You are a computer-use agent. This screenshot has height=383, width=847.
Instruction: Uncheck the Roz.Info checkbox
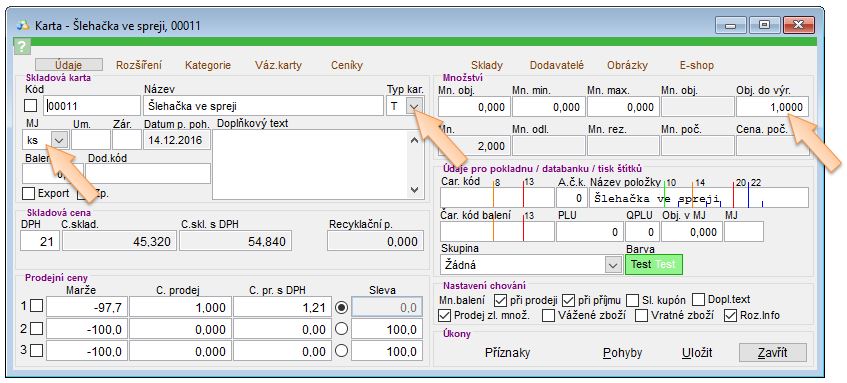(x=731, y=315)
